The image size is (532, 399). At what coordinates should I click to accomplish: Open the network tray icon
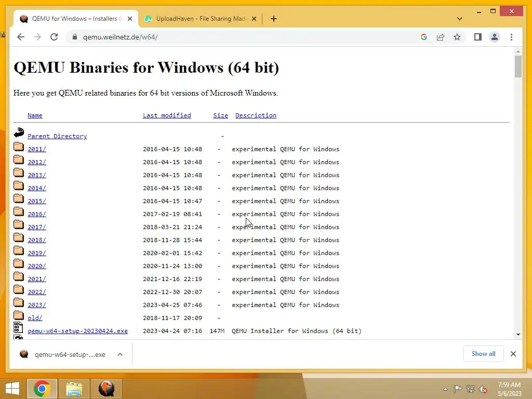point(471,389)
